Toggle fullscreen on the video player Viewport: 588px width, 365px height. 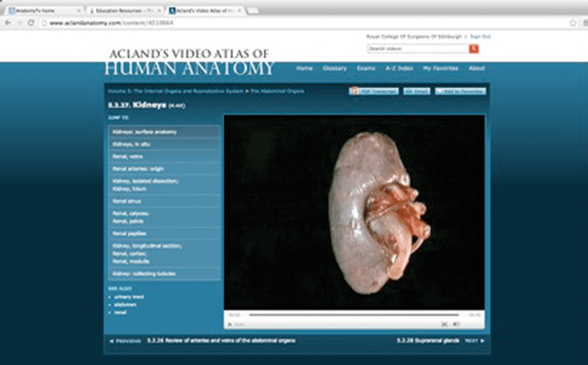[x=444, y=323]
